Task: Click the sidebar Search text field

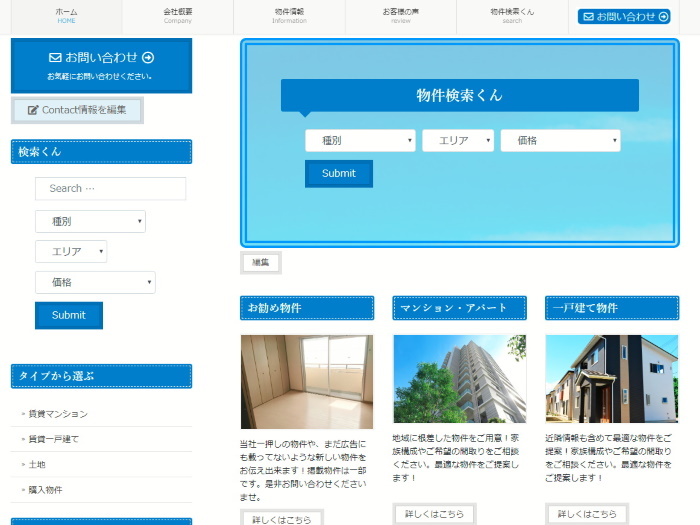Action: tap(96, 188)
